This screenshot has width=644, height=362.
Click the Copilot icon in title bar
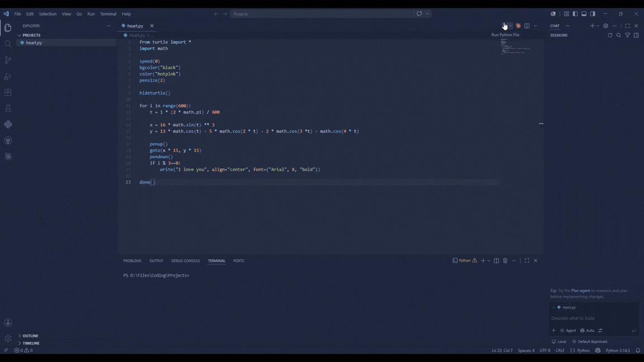pyautogui.click(x=553, y=13)
